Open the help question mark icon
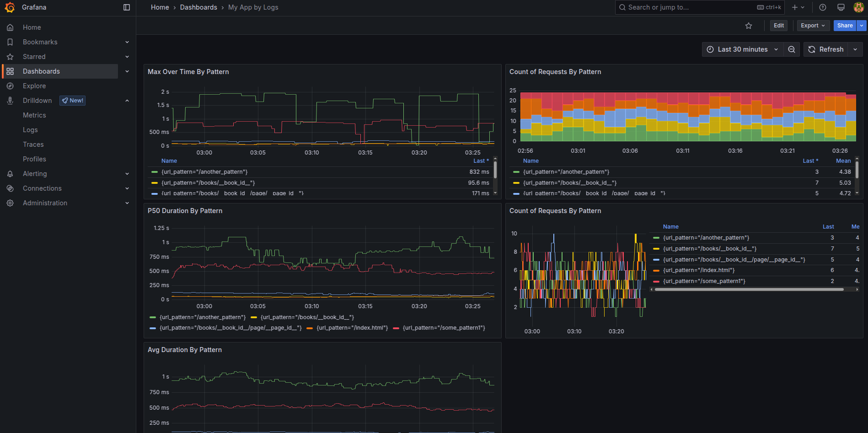Viewport: 868px width, 433px height. (x=823, y=7)
